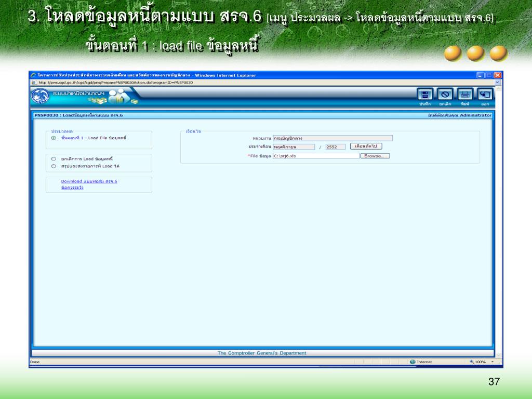Click the Exit (ออก) toolbar icon

[485, 95]
